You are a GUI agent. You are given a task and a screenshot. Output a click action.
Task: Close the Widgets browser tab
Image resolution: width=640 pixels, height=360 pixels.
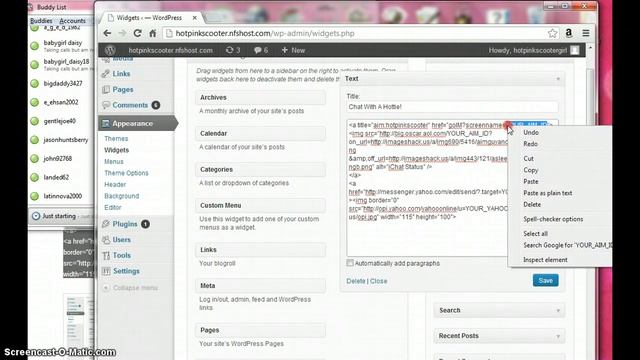point(195,18)
